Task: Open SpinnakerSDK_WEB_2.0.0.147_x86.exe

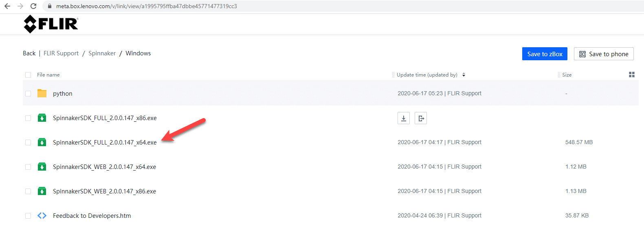Action: 104,191
